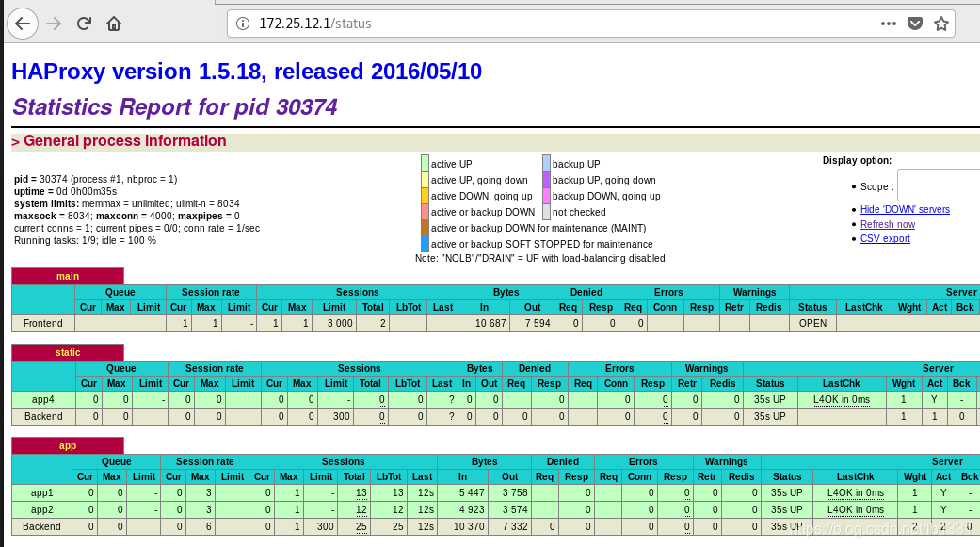The height and width of the screenshot is (547, 980).
Task: Click the Backend row label in static table
Action: coord(43,416)
